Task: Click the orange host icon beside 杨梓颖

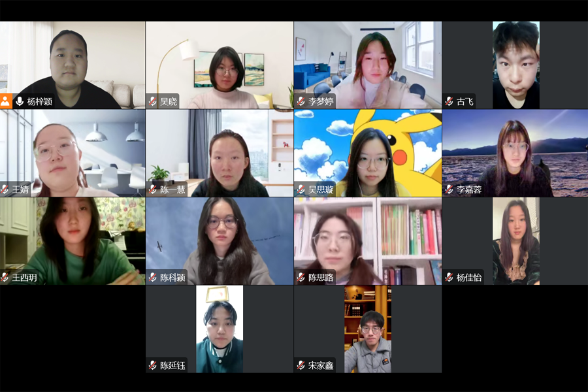Action: click(x=6, y=101)
